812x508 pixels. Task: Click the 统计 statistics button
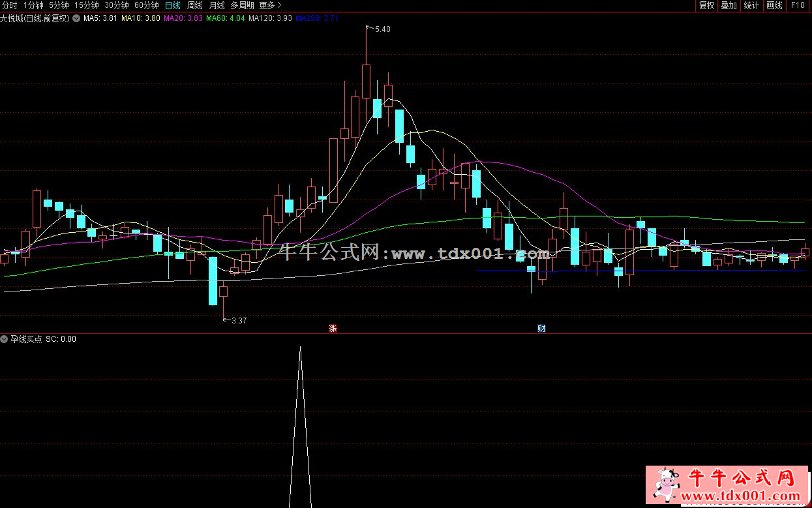751,5
